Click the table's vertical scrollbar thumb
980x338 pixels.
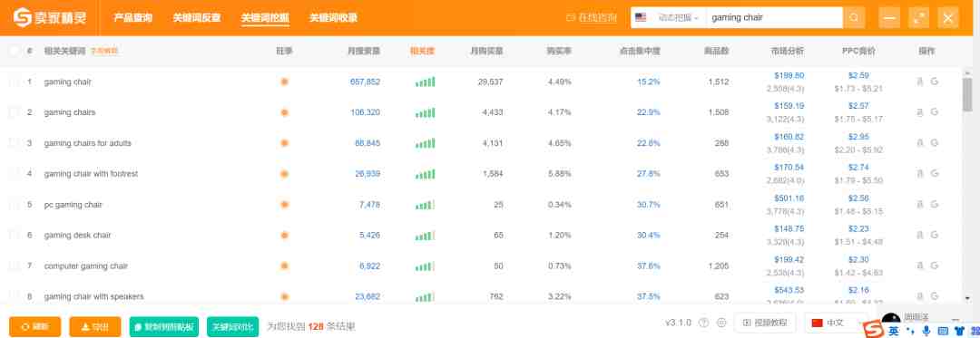[967, 94]
